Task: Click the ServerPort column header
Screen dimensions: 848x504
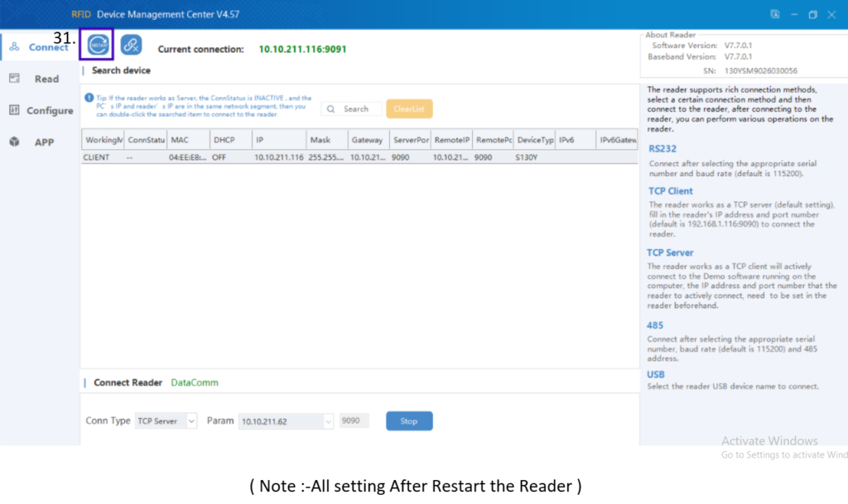Action: pos(410,140)
